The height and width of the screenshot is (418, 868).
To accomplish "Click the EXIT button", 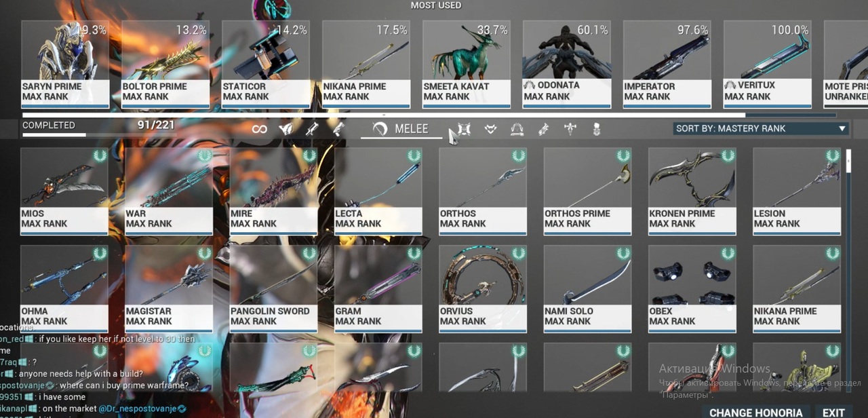I will [833, 412].
